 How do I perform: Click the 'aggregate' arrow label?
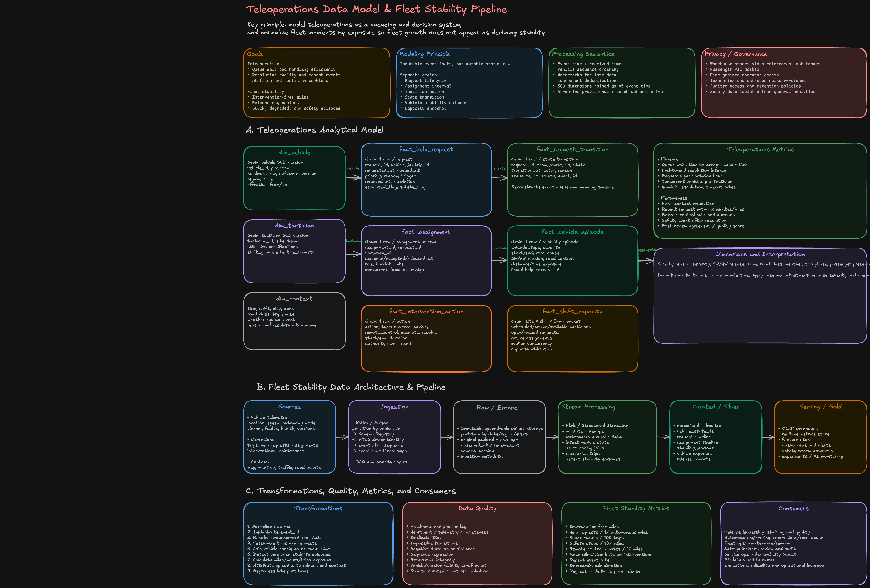[x=647, y=249]
